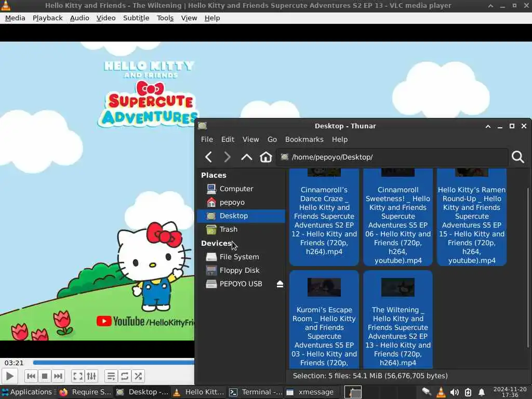Eject the PEPOYO USB drive

[x=280, y=284]
